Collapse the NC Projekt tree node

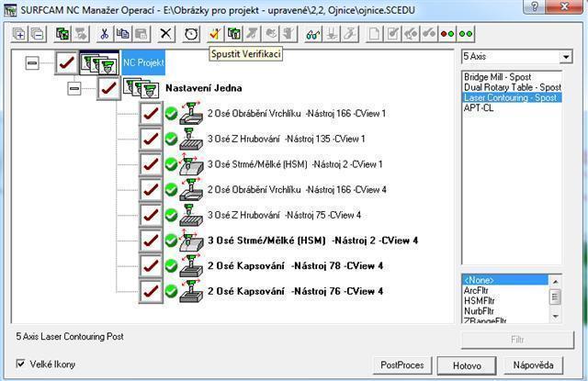32,63
